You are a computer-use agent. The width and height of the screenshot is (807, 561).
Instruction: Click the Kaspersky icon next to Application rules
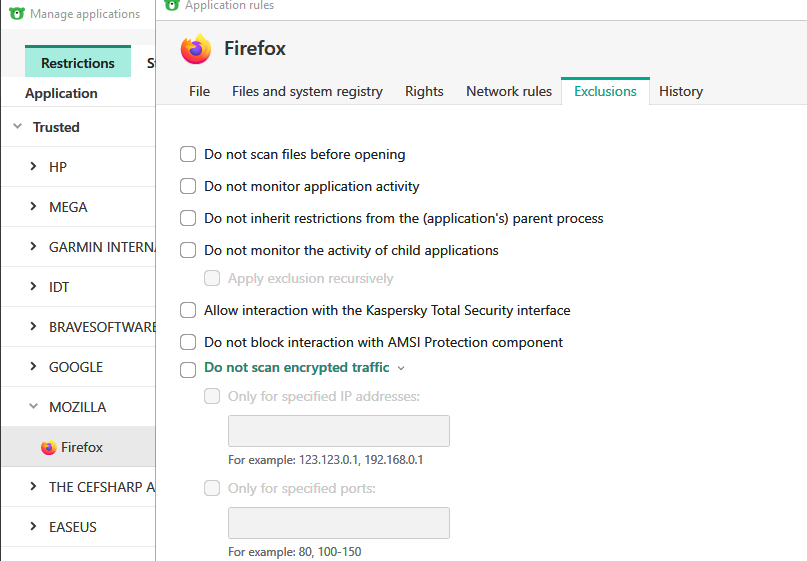pyautogui.click(x=171, y=5)
